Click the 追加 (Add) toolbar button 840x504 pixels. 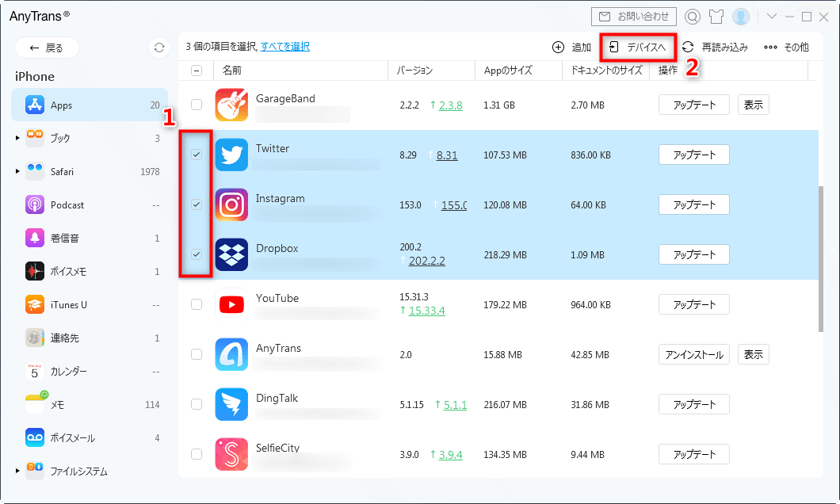pyautogui.click(x=571, y=48)
